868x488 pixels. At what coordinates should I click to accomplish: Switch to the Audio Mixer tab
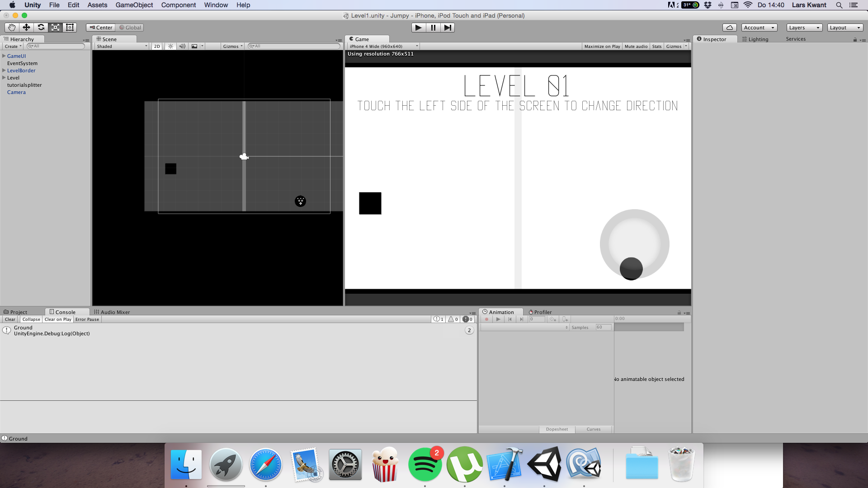pos(112,312)
